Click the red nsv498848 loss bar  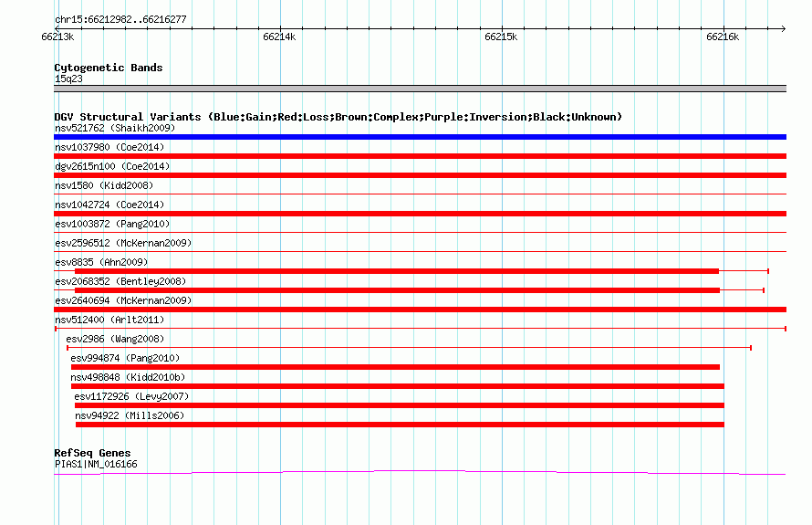tap(397, 386)
